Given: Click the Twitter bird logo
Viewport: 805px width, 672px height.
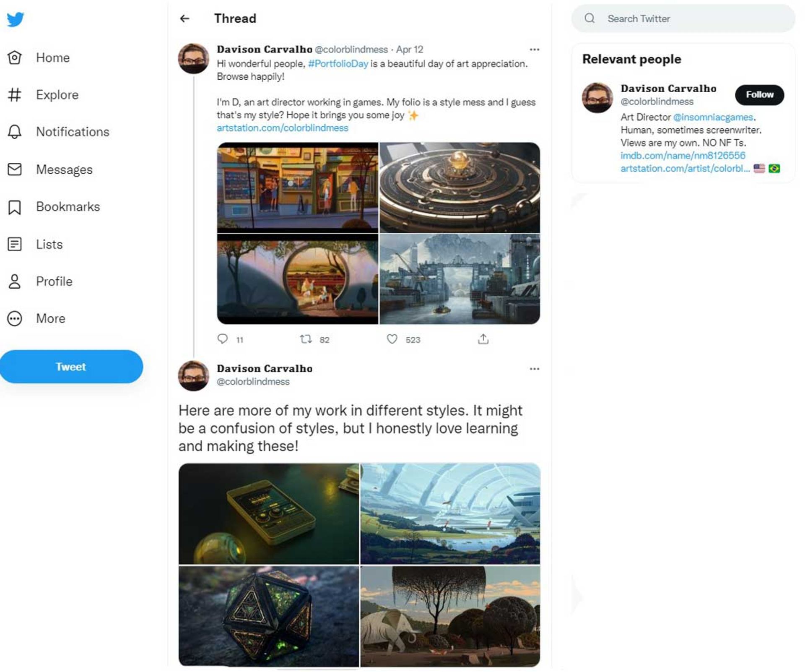Looking at the screenshot, I should pyautogui.click(x=16, y=19).
